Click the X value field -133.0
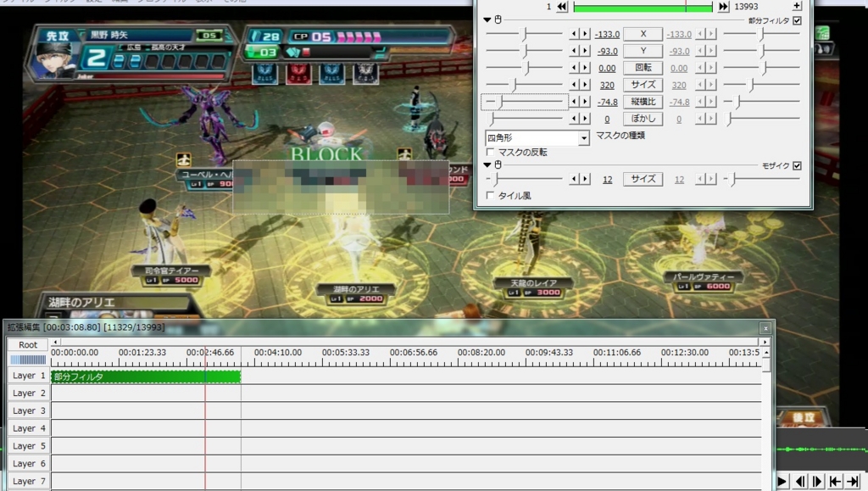The width and height of the screenshot is (868, 491). click(x=607, y=34)
